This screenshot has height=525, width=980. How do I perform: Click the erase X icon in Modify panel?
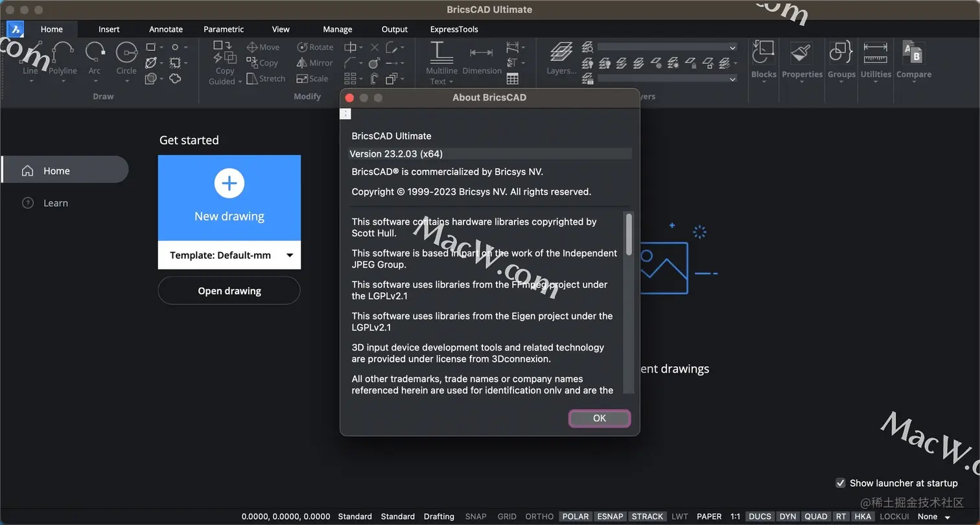tap(375, 47)
